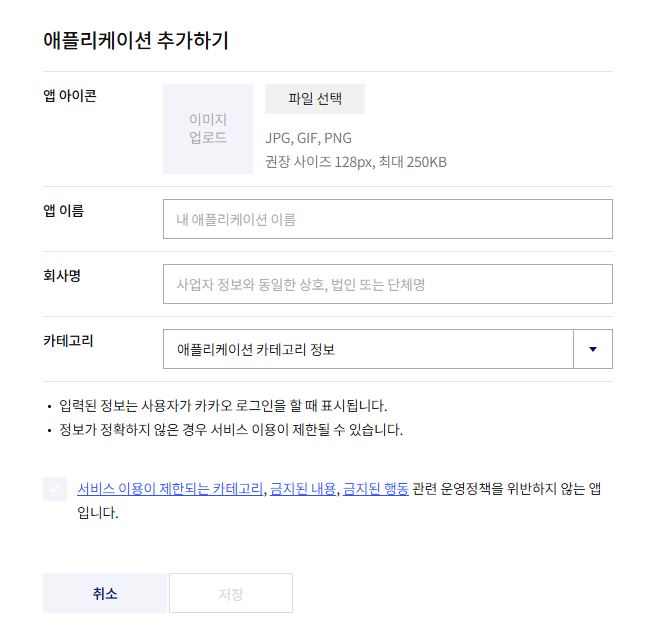The height and width of the screenshot is (629, 654).
Task: Open the 애플리케이션 카테고리 정보 combo box
Action: click(x=387, y=349)
